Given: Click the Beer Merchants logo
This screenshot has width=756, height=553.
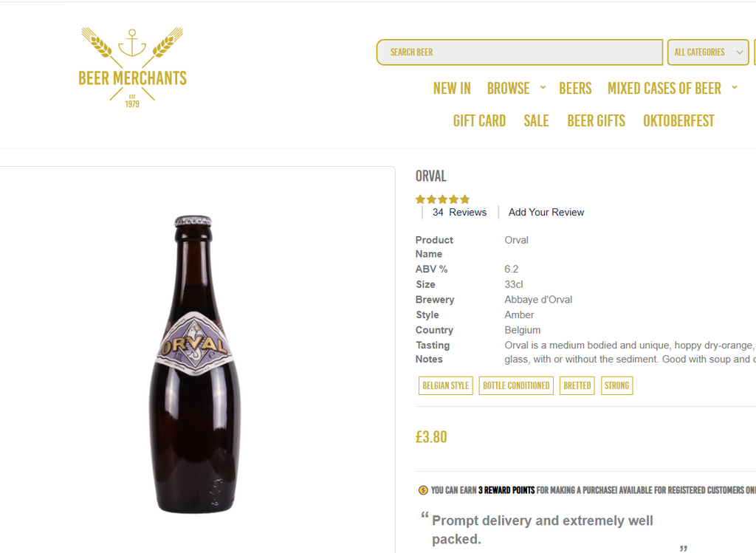Looking at the screenshot, I should click(132, 68).
